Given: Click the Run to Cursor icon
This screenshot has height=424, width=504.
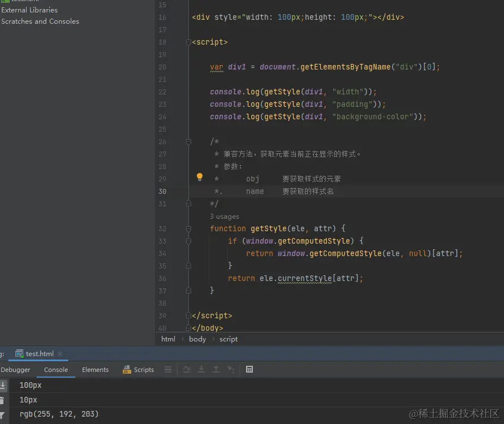Looking at the screenshot, I should 231,370.
